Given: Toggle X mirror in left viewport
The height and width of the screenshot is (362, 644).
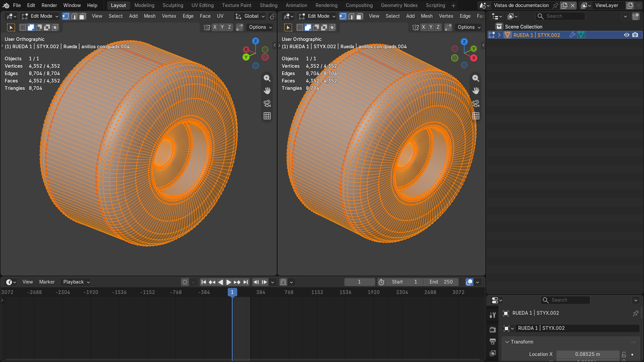Looking at the screenshot, I should (215, 27).
